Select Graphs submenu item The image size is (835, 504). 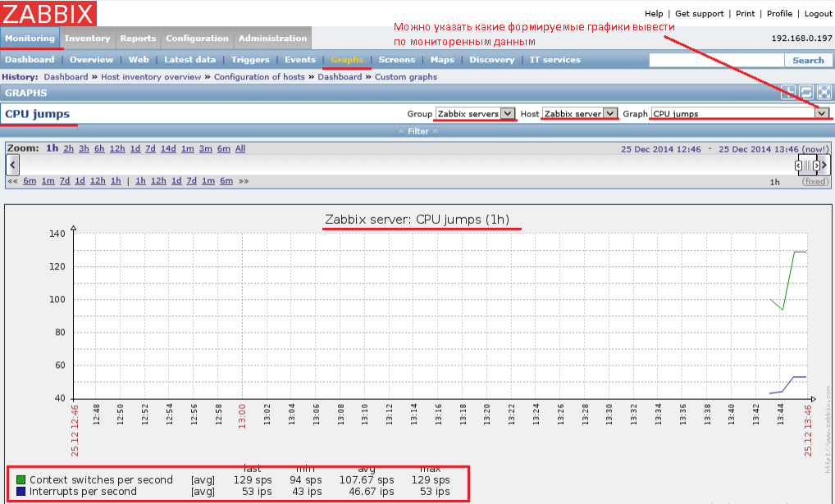pos(347,60)
